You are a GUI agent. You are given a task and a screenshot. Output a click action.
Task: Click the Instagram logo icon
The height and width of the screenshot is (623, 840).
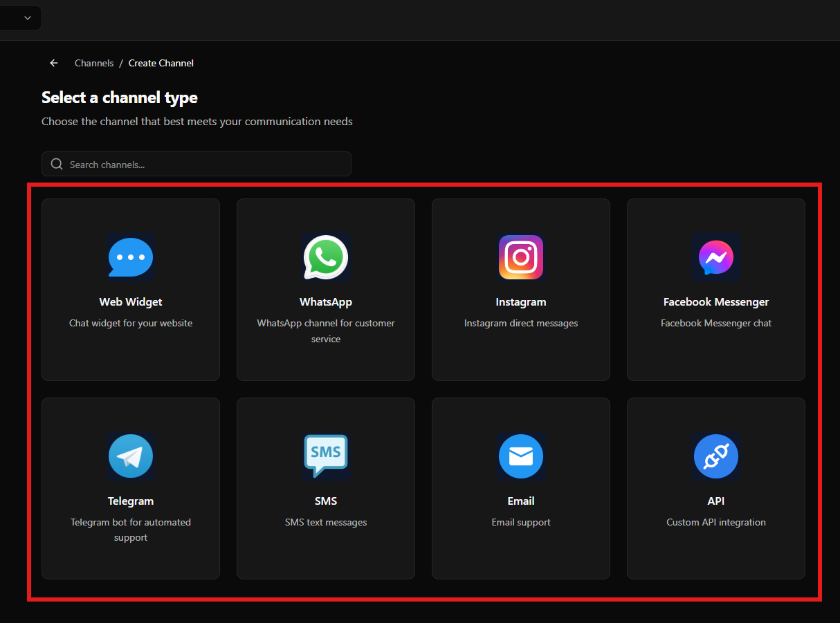521,257
